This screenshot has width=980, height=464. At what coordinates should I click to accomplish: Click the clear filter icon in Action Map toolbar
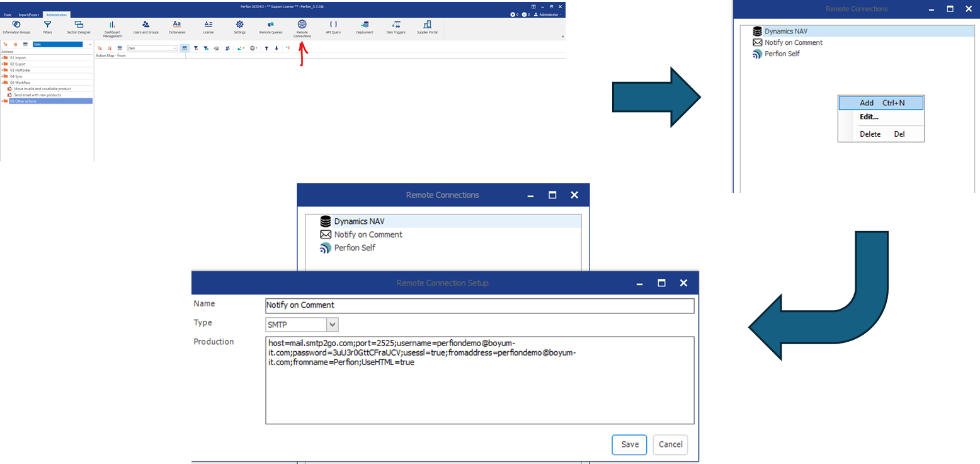[196, 48]
